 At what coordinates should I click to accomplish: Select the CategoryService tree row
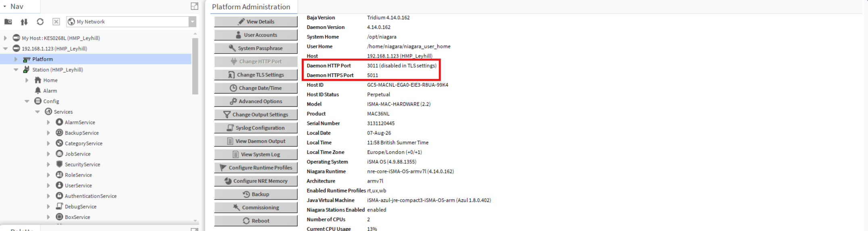point(96,143)
